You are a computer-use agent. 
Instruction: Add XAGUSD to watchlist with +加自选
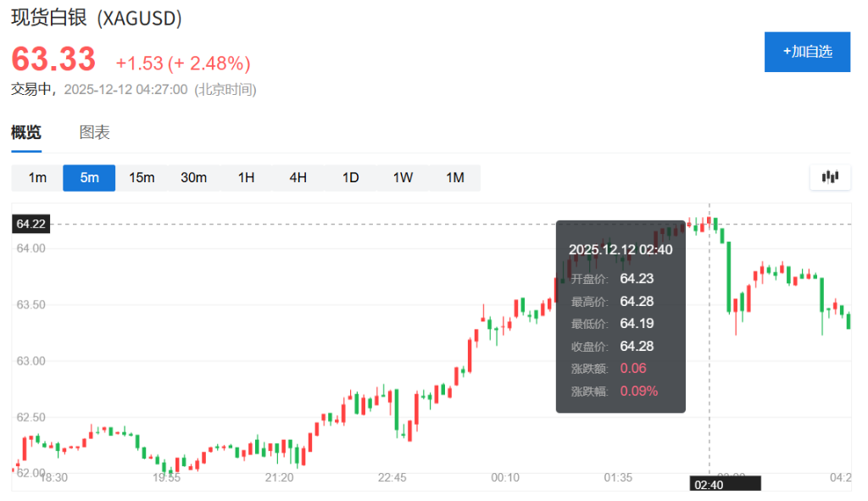(807, 52)
